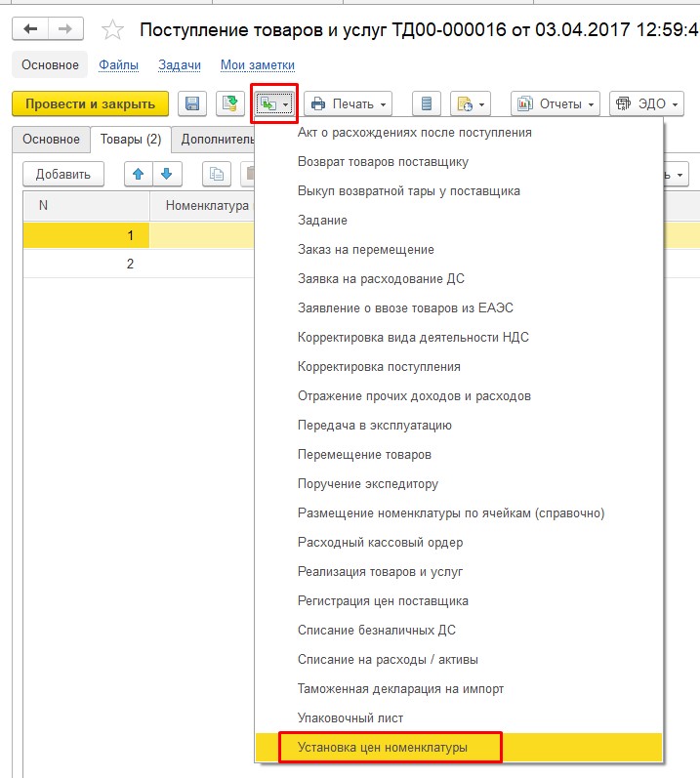Choose Выкуп возвратной тары у поставщика
700x778 pixels.
click(x=459, y=191)
